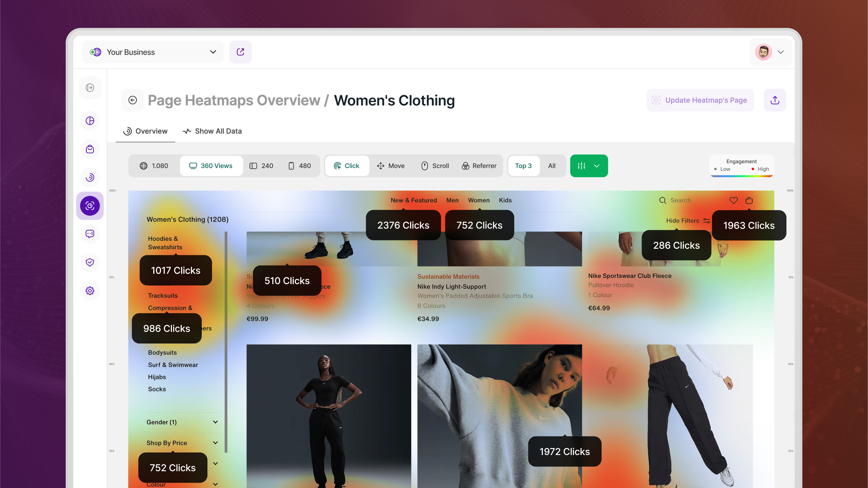The width and height of the screenshot is (868, 488).
Task: Select the 1.080 all devices option
Action: [154, 166]
